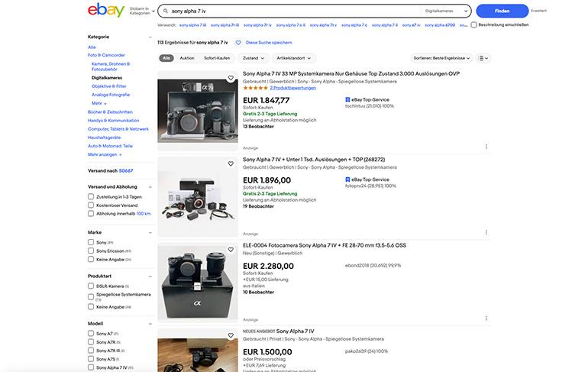Image resolution: width=588 pixels, height=372 pixels.
Task: Open more options for EUR 2.280,00 listing
Action: click(x=486, y=319)
